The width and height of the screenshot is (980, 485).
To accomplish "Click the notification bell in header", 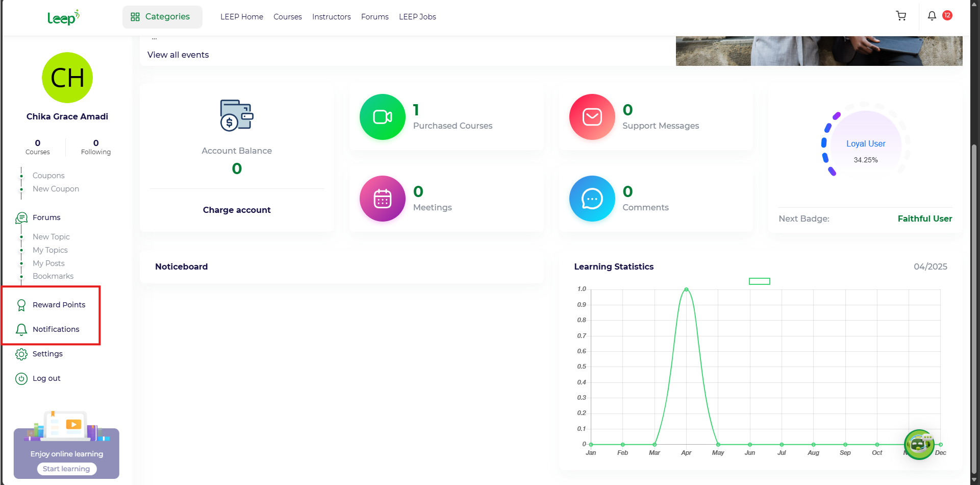I will click(x=932, y=16).
